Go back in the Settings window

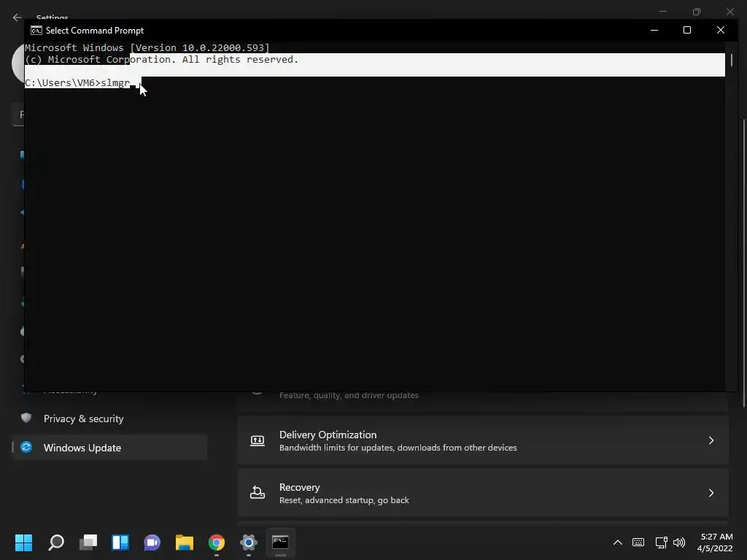(x=18, y=17)
